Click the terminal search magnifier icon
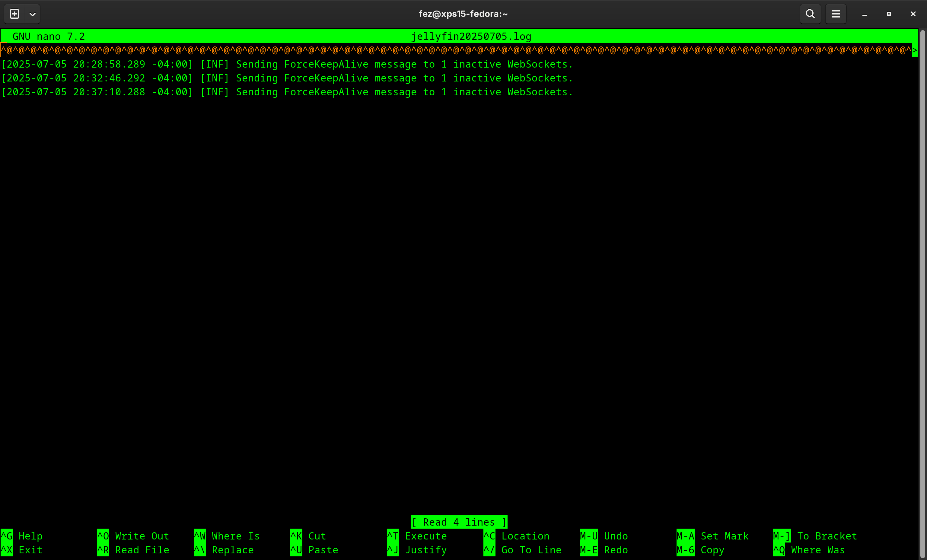Screen dimensions: 927x560 pyautogui.click(x=810, y=14)
